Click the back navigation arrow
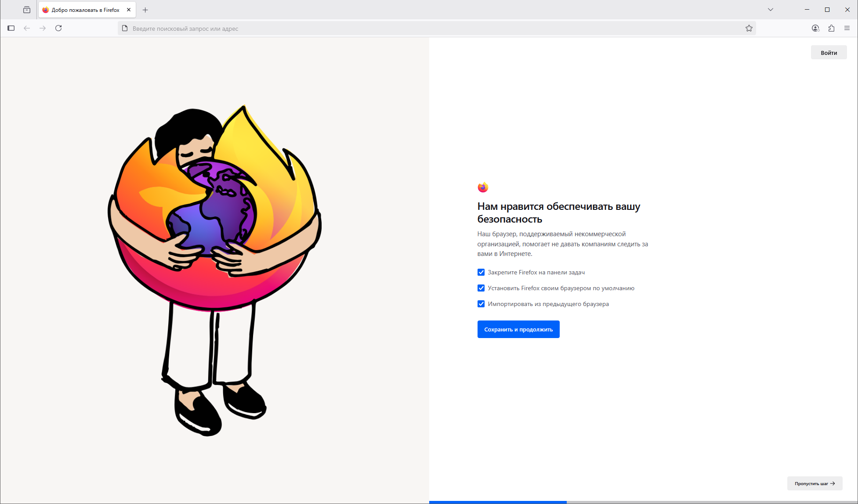858x504 pixels. point(27,28)
